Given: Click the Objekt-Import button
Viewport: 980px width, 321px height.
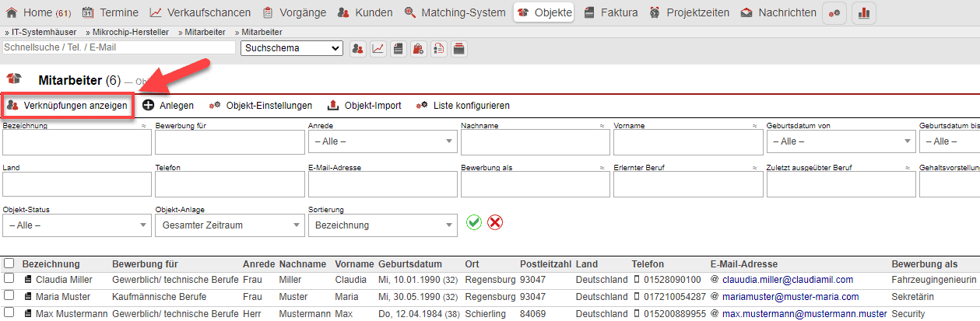Looking at the screenshot, I should (x=364, y=106).
